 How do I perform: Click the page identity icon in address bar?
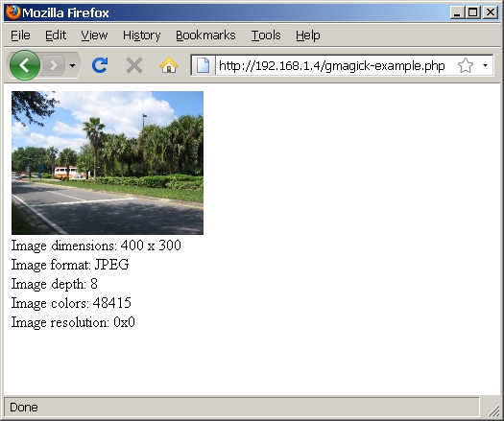pos(204,65)
